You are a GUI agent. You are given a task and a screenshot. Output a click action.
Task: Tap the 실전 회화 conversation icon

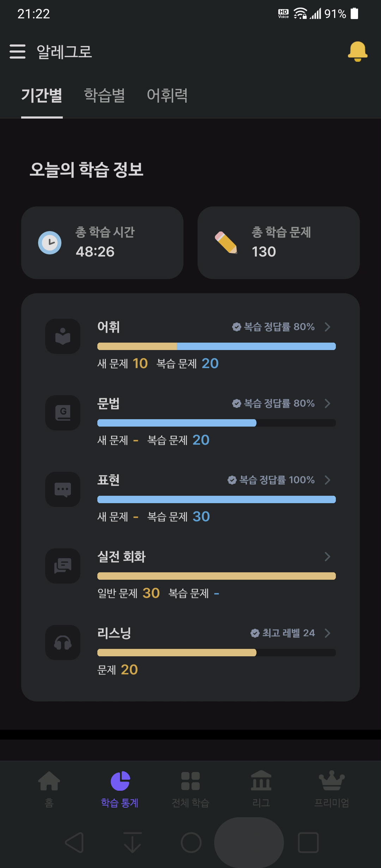pyautogui.click(x=63, y=566)
